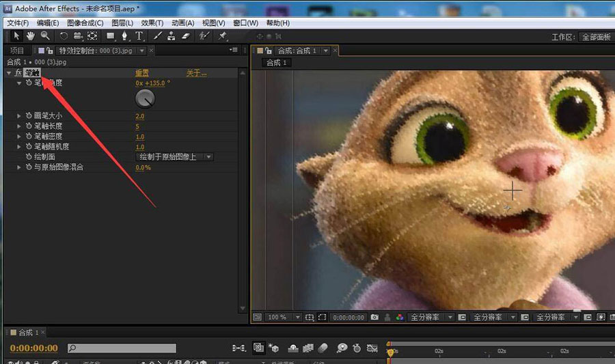The height and width of the screenshot is (364, 615).
Task: Select the Zoom magnifier tool
Action: click(x=45, y=36)
